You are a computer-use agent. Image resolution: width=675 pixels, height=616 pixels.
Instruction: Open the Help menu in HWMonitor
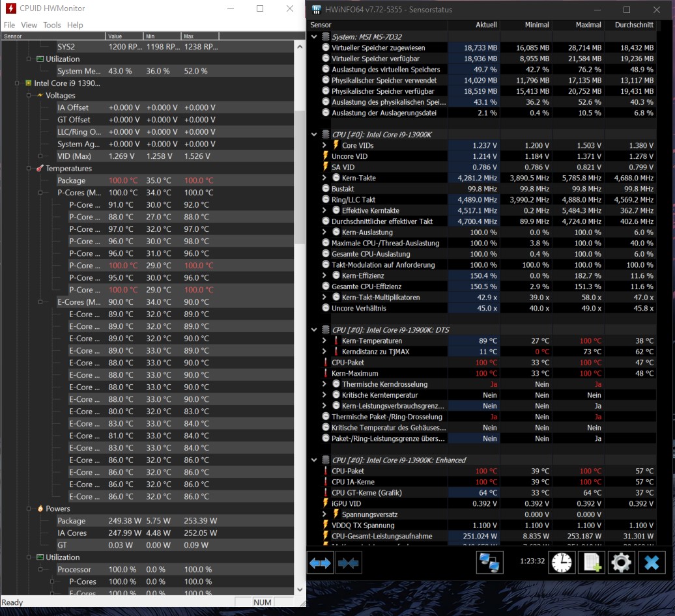pos(75,25)
